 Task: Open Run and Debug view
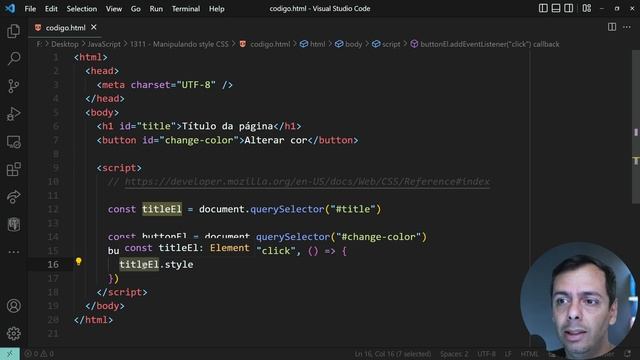click(13, 114)
